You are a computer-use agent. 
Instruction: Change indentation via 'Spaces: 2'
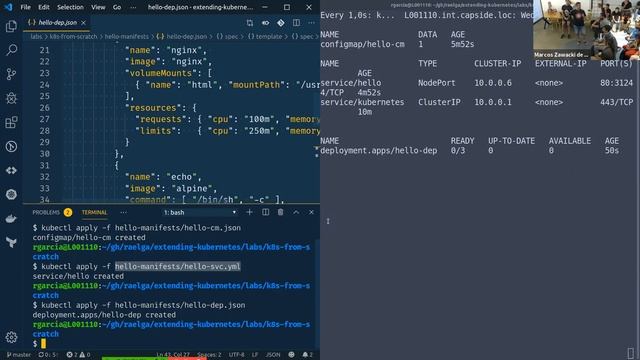click(x=209, y=355)
